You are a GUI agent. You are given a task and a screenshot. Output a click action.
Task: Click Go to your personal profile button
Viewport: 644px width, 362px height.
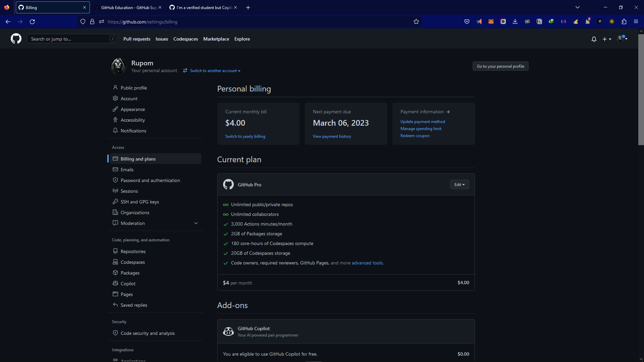(x=500, y=66)
